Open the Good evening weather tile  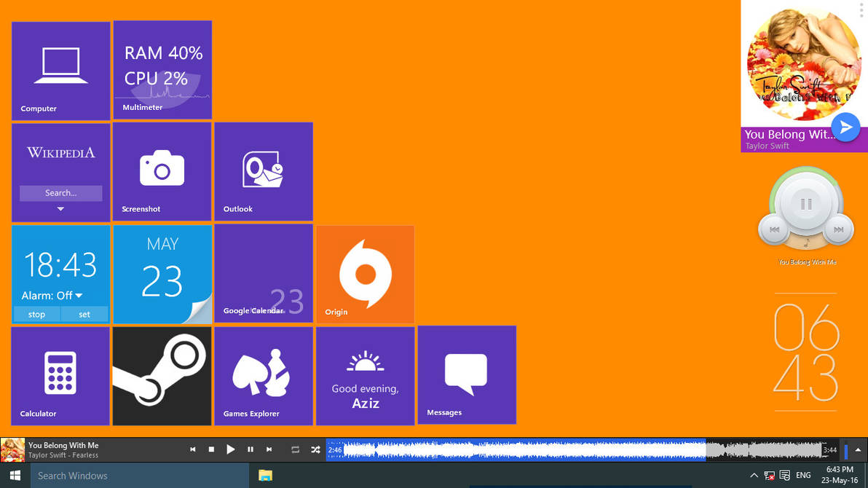(x=366, y=376)
